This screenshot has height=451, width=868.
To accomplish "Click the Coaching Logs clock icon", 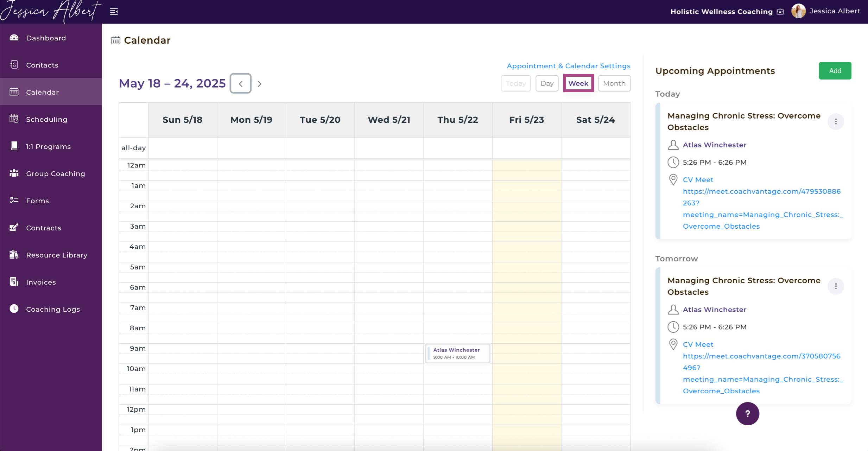I will [x=14, y=309].
